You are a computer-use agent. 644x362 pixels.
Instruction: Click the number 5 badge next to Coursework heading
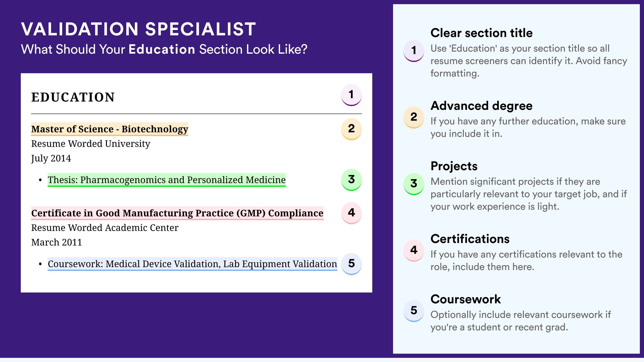coord(413,311)
